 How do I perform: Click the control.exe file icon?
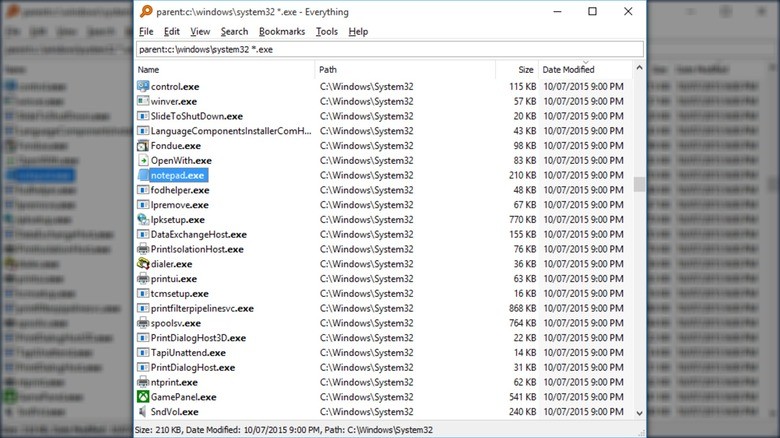142,87
